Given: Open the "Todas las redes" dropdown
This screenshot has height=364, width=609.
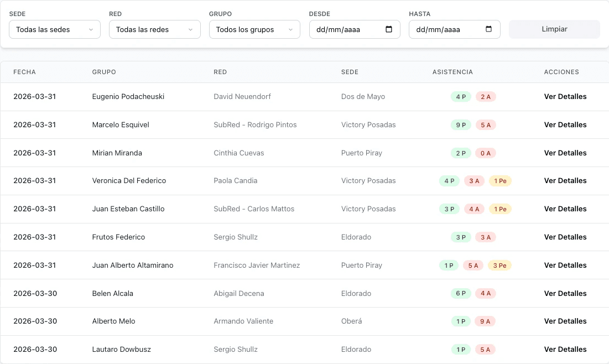Looking at the screenshot, I should [154, 29].
